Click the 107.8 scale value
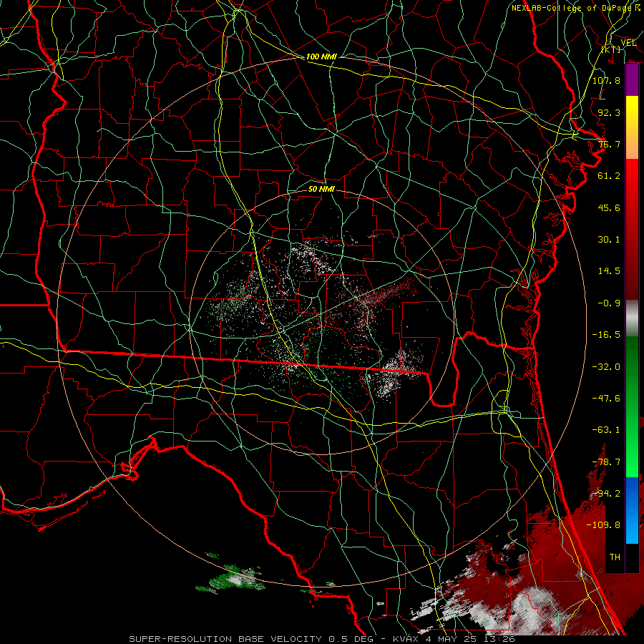Image resolution: width=644 pixels, height=644 pixels. point(606,81)
